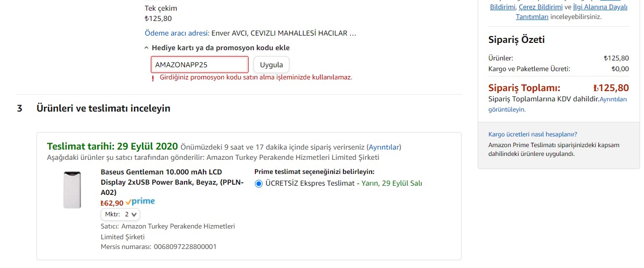Open the Ayrıntılar link beside the delivery date

(x=384, y=147)
